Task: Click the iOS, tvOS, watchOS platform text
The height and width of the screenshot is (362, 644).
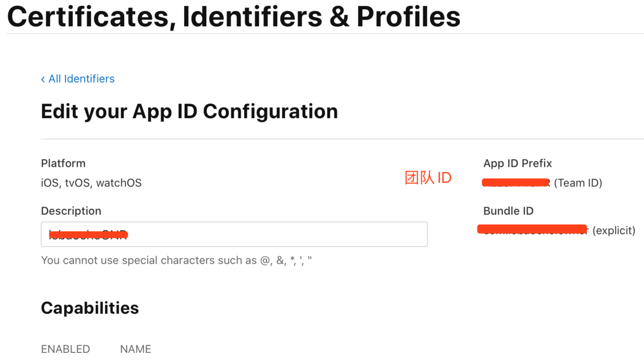Action: [91, 183]
